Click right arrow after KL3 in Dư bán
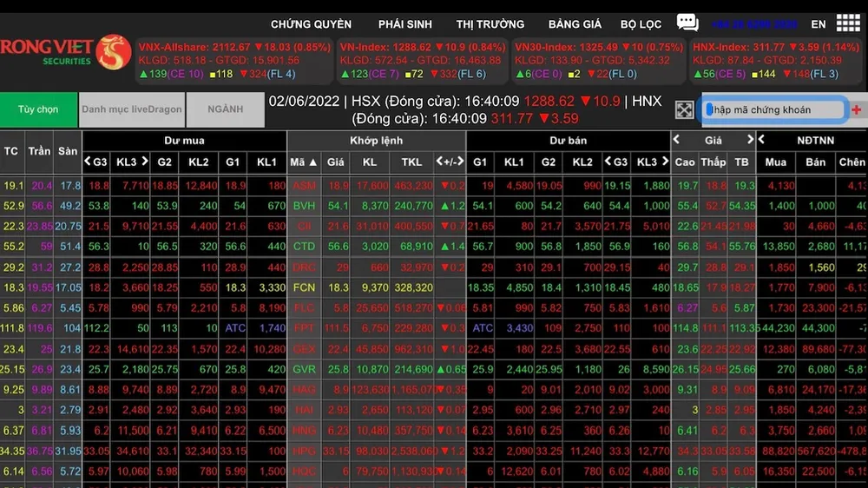Screen dimensions: 868x488 coord(665,162)
